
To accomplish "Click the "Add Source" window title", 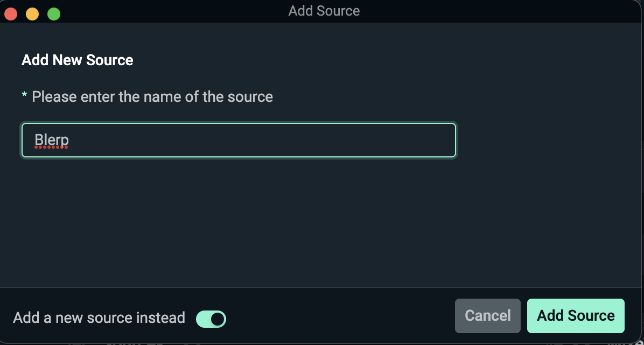I will (324, 11).
